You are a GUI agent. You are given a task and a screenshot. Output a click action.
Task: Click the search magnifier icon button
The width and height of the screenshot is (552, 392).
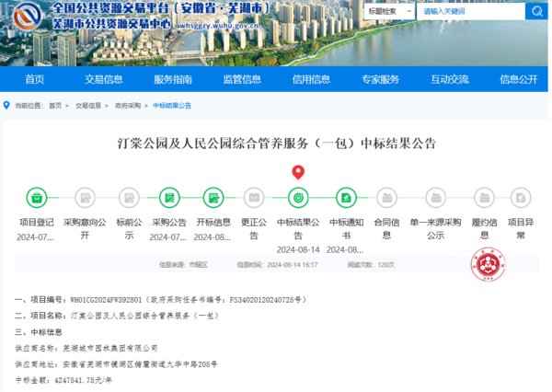(x=535, y=12)
